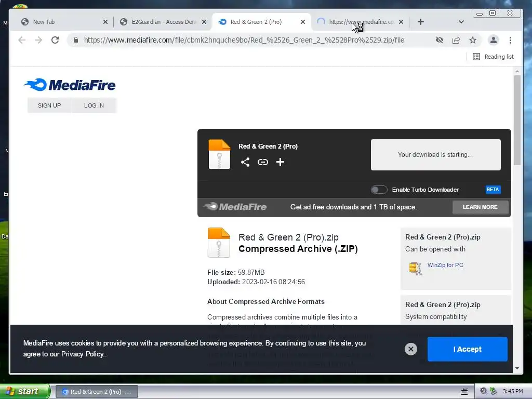Click the scrollbar up arrow
532x399 pixels.
(x=517, y=71)
